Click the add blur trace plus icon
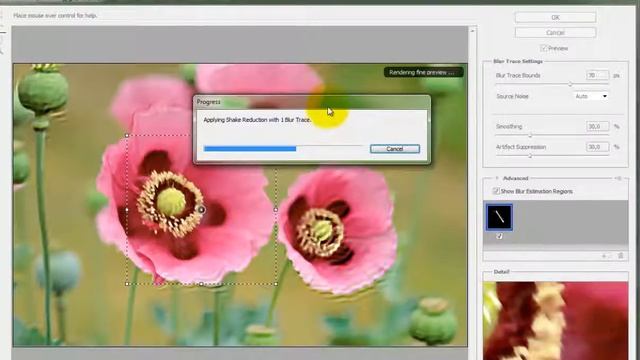640x360 pixels. [x=604, y=256]
